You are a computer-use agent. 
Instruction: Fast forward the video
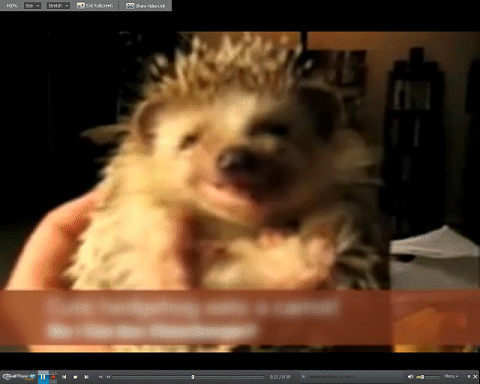pyautogui.click(x=108, y=377)
